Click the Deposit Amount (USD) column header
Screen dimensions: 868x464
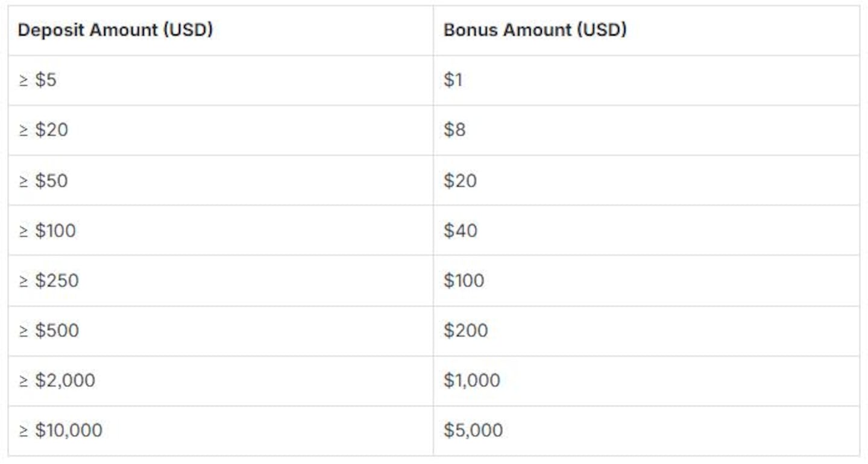coord(115,30)
